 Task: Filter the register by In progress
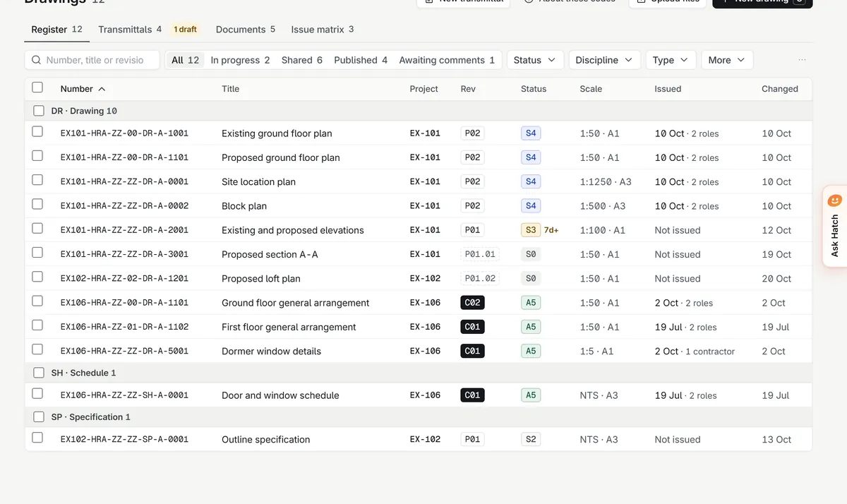click(x=240, y=60)
